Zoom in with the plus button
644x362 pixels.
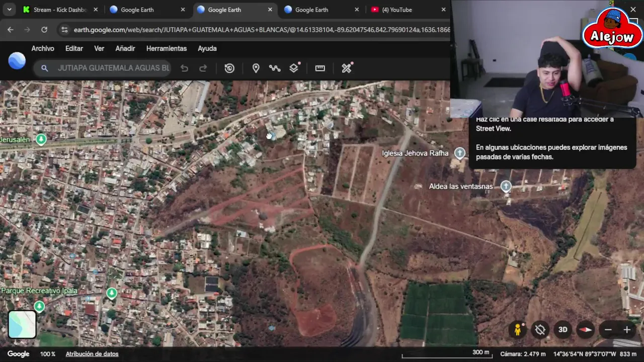pyautogui.click(x=627, y=330)
